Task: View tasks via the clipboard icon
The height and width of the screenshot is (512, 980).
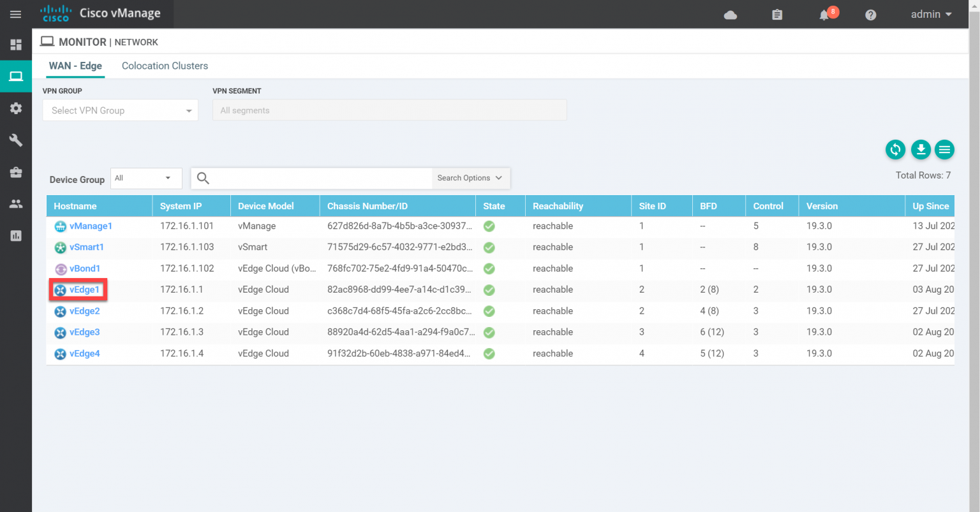Action: 777,14
